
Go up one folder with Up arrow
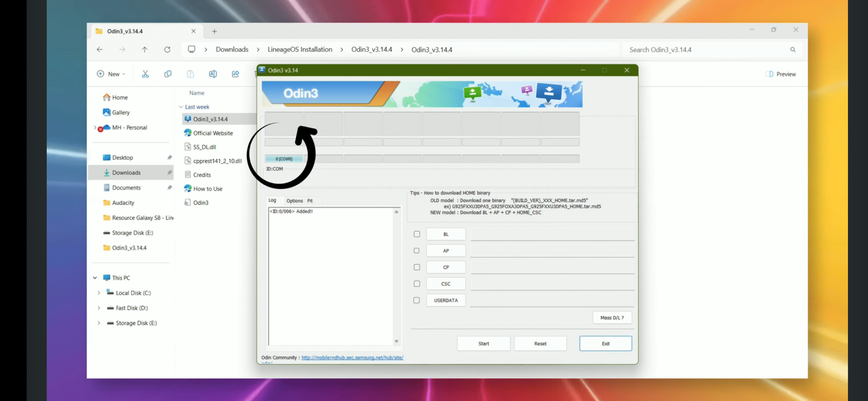(x=145, y=50)
